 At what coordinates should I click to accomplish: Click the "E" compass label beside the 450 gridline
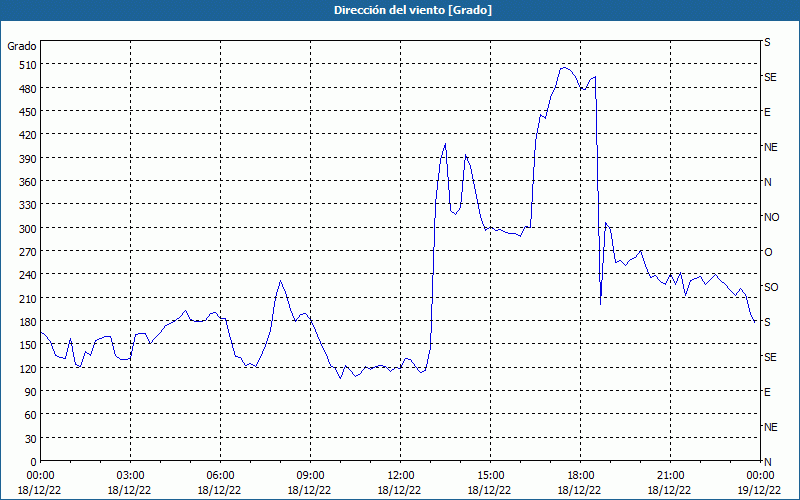click(767, 112)
